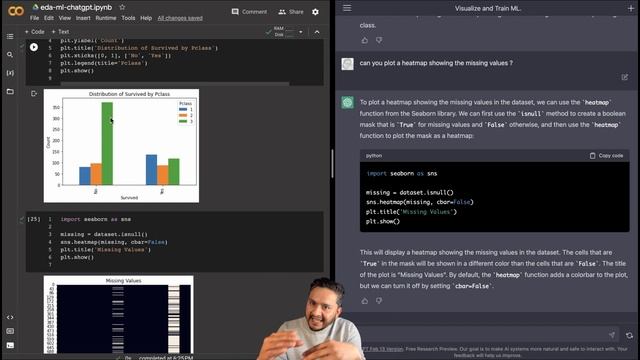This screenshot has height=360, width=640.
Task: Click the cell [25] execution indicator
Action: tap(33, 219)
